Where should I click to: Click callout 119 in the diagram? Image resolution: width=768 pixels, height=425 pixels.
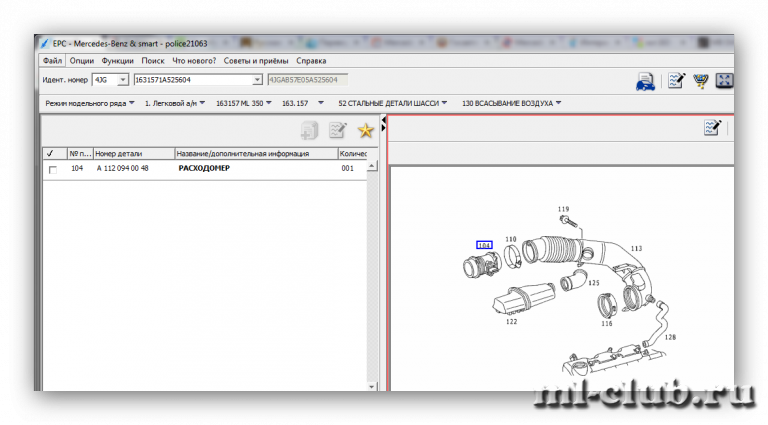(x=563, y=209)
